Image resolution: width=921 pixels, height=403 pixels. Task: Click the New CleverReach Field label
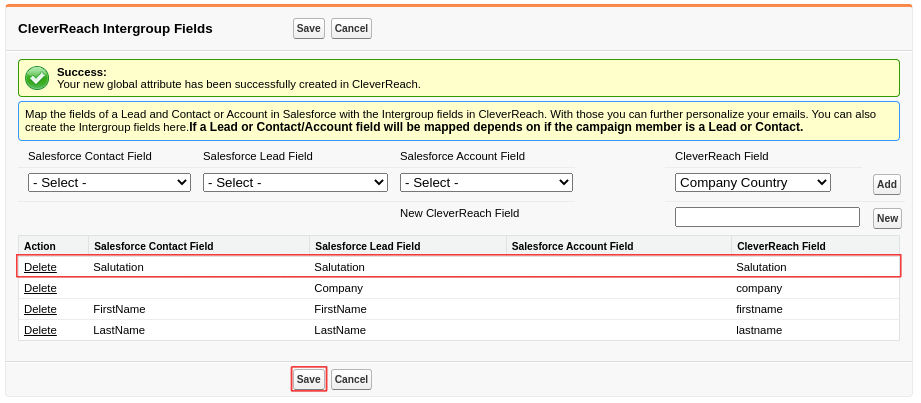(x=459, y=213)
